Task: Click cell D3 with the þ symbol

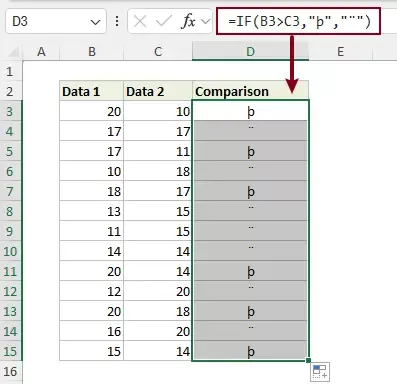Action: pyautogui.click(x=250, y=111)
